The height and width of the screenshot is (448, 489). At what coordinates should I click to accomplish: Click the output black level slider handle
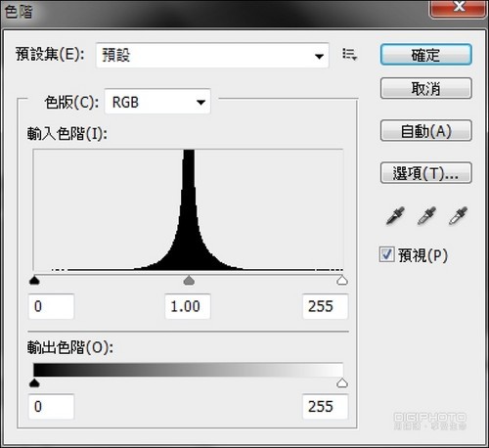tap(34, 382)
